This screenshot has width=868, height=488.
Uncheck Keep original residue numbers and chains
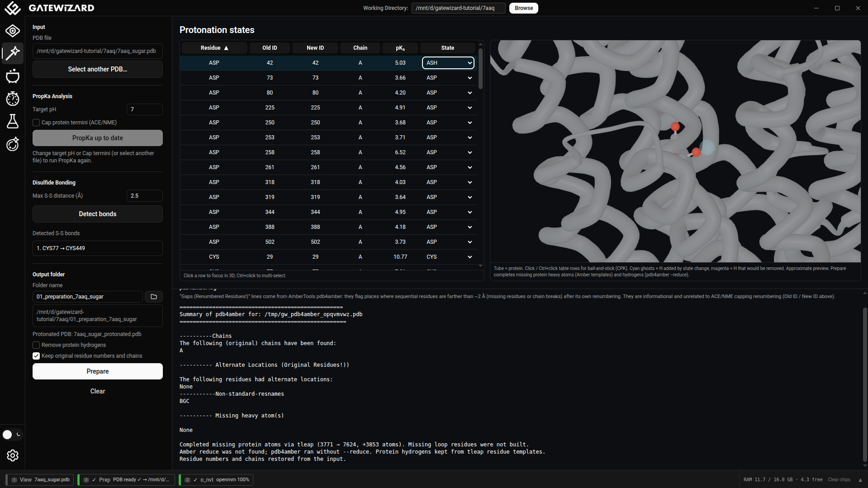click(x=36, y=356)
